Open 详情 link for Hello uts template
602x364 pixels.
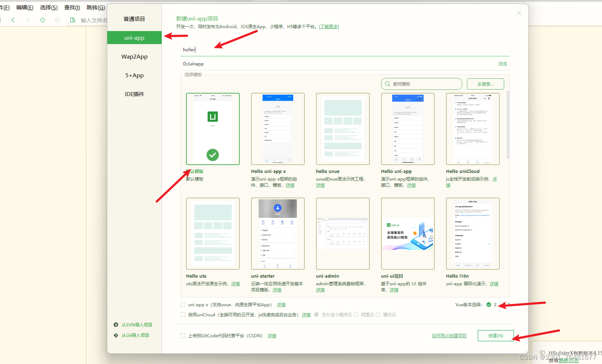[x=235, y=284]
